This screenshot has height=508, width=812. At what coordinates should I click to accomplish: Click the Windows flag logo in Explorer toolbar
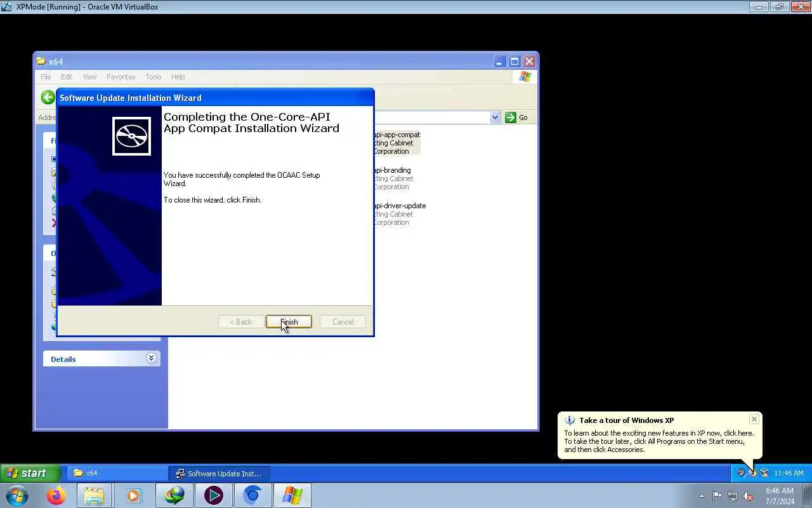coord(525,77)
